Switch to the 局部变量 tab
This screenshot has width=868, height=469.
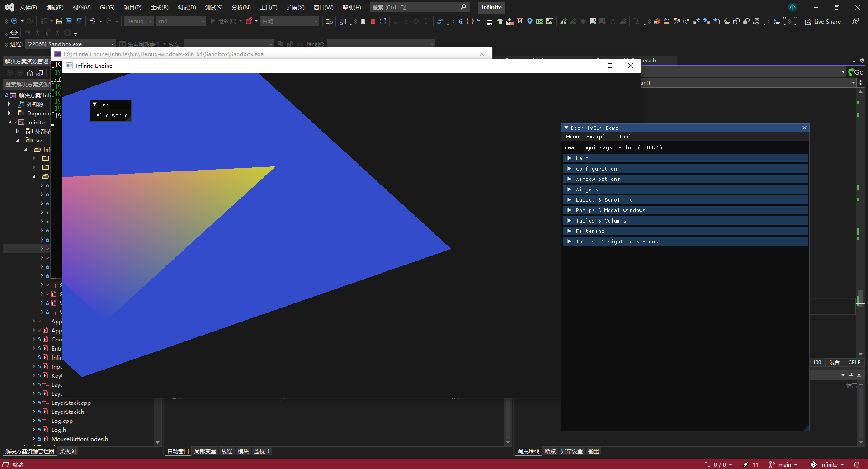(x=205, y=451)
